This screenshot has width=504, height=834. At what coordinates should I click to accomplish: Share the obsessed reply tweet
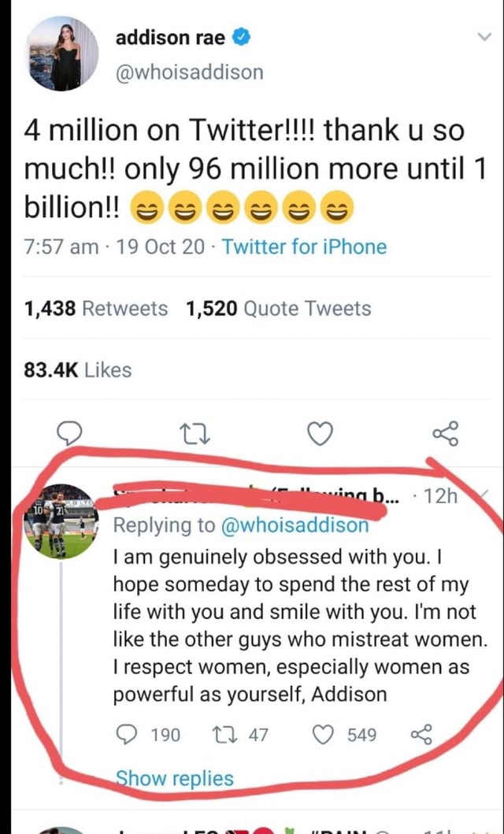point(421,735)
